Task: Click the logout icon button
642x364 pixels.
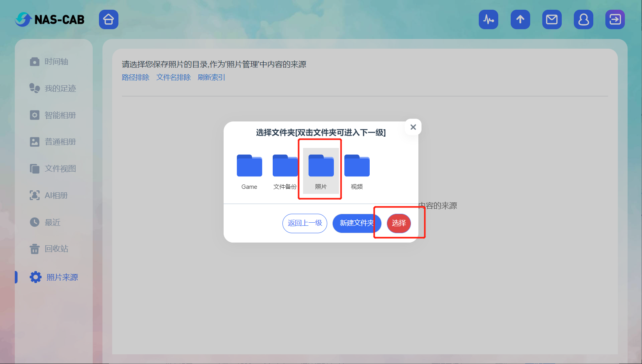Action: click(x=615, y=19)
